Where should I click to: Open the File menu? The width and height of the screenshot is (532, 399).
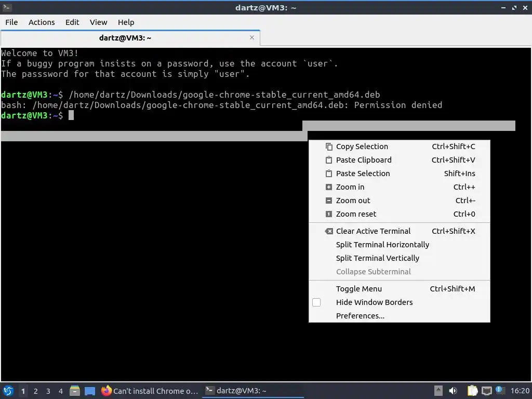[11, 22]
